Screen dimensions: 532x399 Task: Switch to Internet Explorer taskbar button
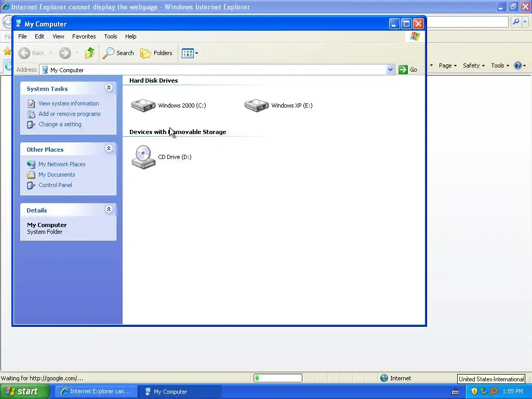click(x=96, y=392)
